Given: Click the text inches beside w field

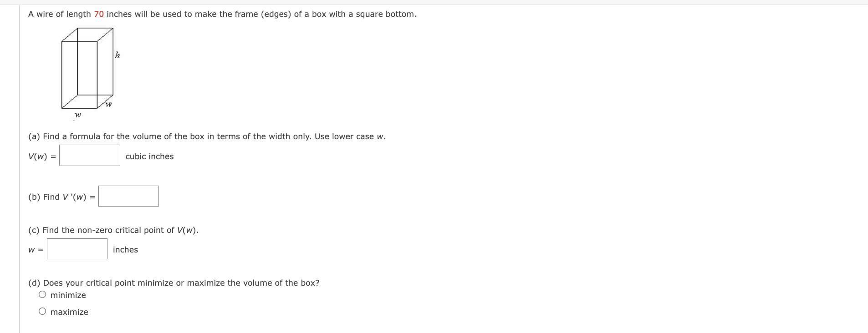Looking at the screenshot, I should 125,249.
